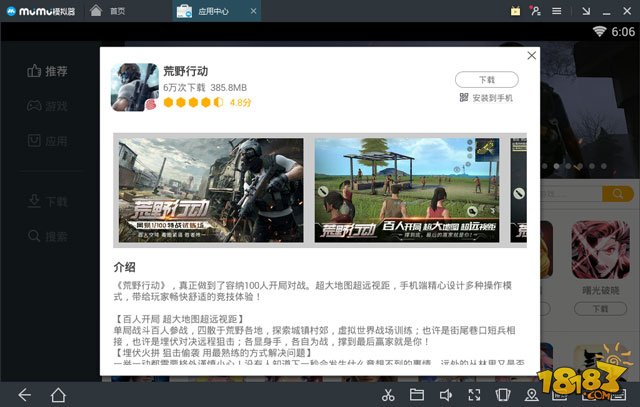Click the 曙光破晓 game icon
This screenshot has height=407, width=640.
pyautogui.click(x=600, y=250)
